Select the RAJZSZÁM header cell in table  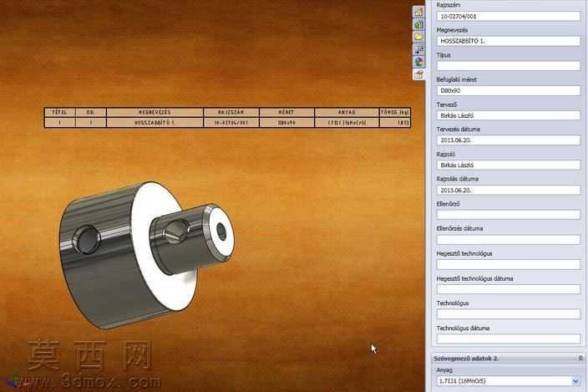(231, 112)
